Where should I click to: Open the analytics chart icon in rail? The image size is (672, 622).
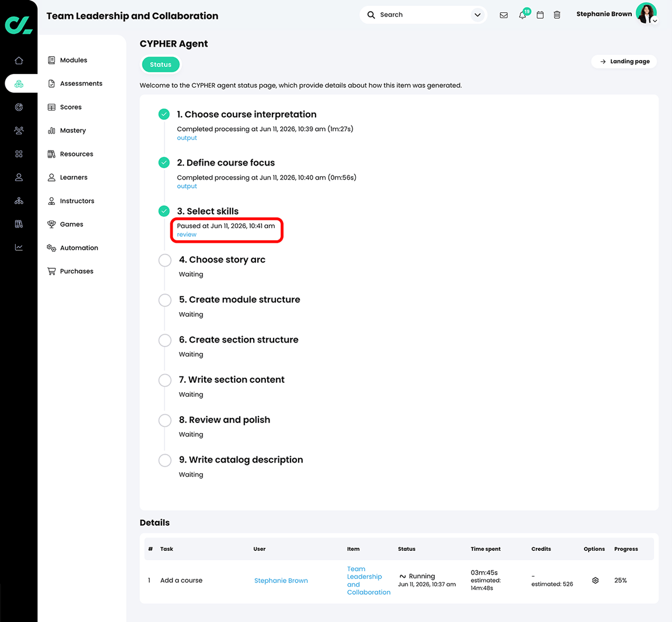point(19,247)
